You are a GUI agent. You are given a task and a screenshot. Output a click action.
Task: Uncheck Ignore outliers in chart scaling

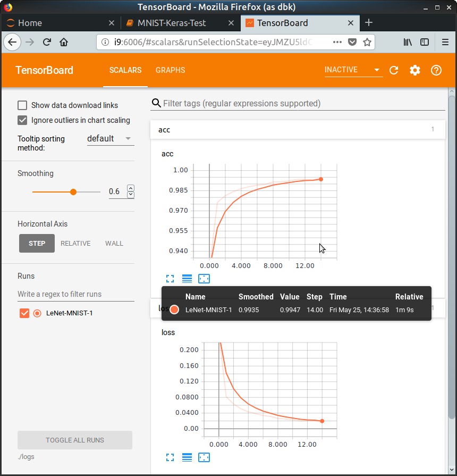[22, 120]
